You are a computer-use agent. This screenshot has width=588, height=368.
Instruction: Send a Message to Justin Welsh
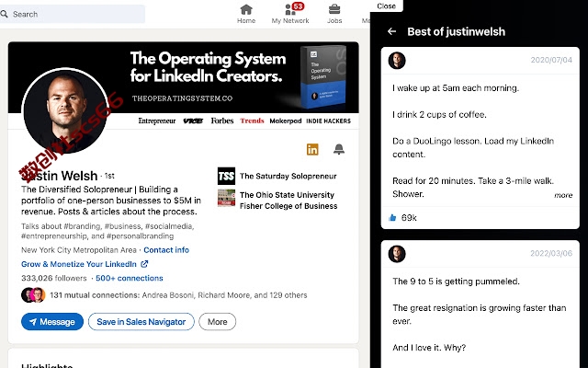click(x=52, y=322)
